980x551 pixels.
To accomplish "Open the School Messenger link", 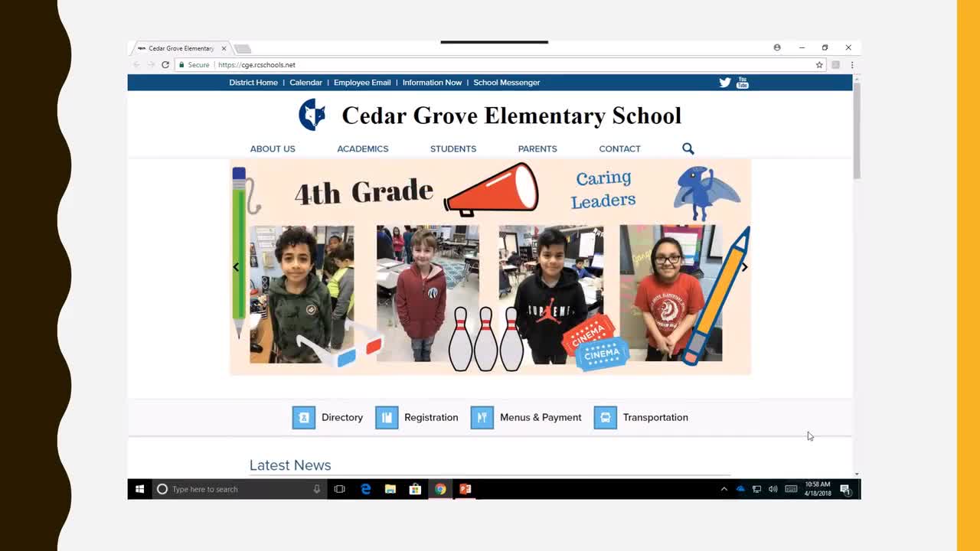I will (507, 82).
